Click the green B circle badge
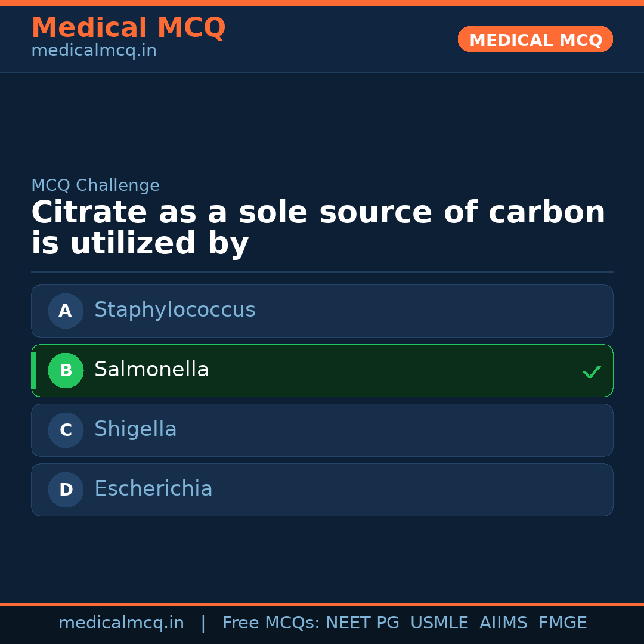Screen dimensions: 644x644 (66, 370)
